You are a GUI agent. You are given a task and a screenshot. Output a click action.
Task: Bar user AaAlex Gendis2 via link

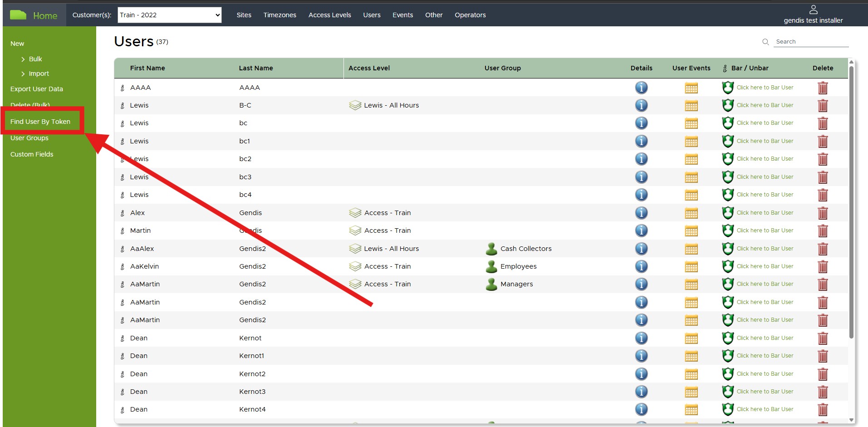click(765, 249)
